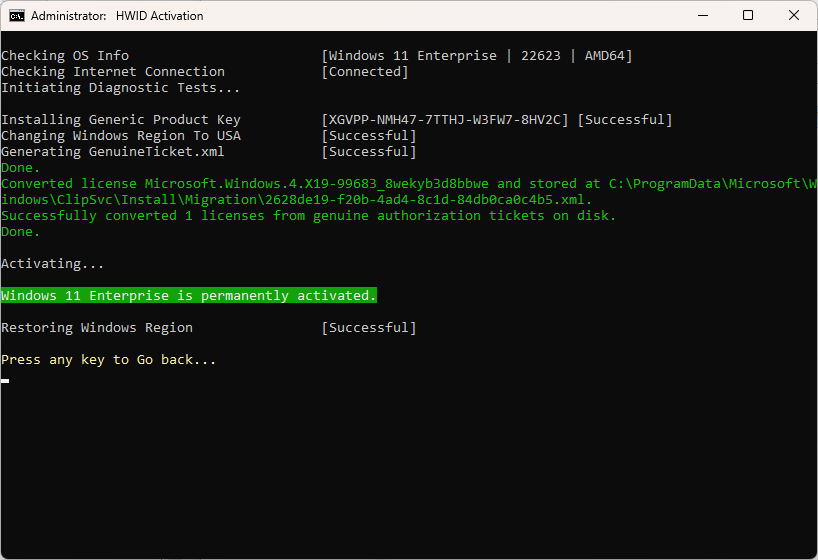Click the 'Checking Internet Connection' label

pyautogui.click(x=113, y=72)
